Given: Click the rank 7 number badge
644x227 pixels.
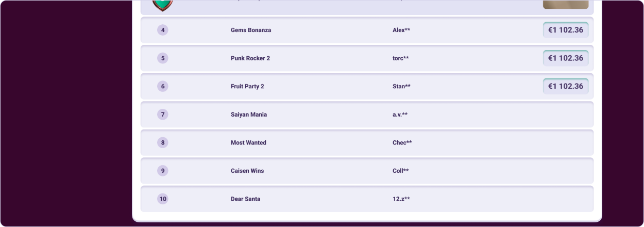Looking at the screenshot, I should tap(163, 115).
